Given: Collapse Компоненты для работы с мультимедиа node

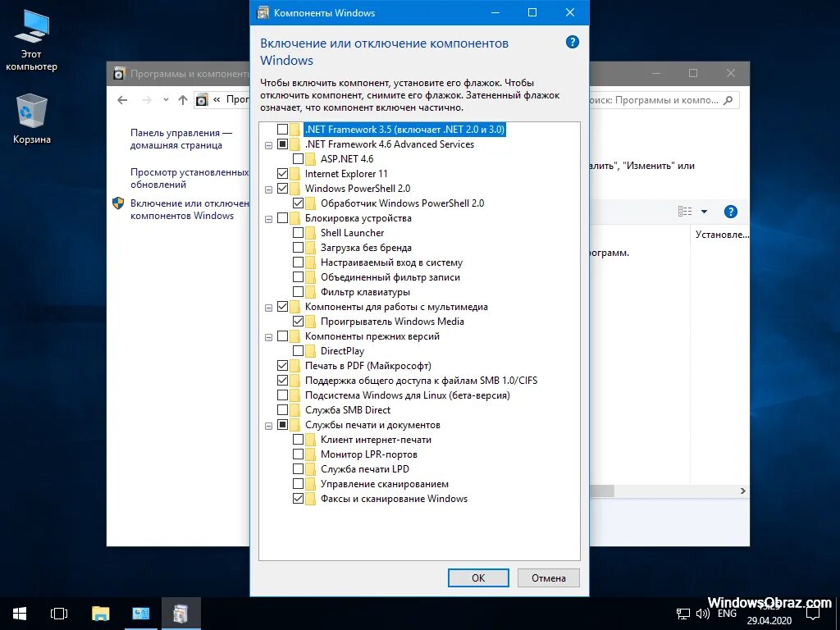Looking at the screenshot, I should click(x=269, y=308).
